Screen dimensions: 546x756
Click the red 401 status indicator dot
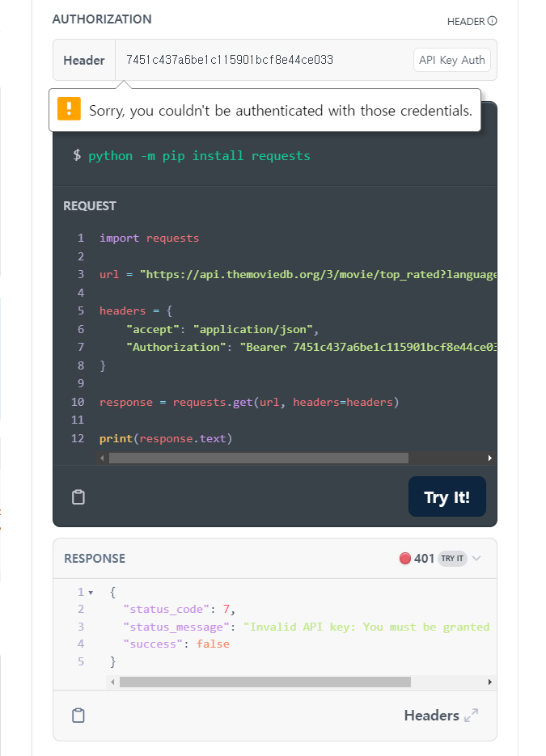click(x=405, y=558)
